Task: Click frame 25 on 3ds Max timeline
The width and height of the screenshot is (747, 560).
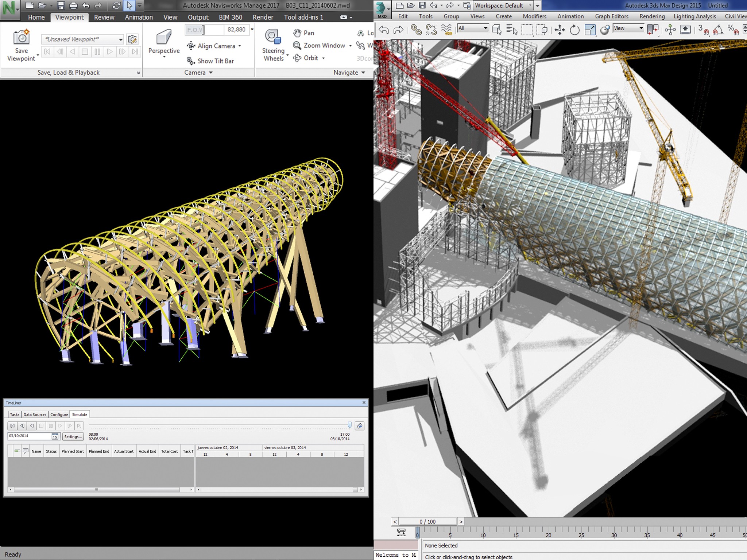Action: pyautogui.click(x=581, y=535)
